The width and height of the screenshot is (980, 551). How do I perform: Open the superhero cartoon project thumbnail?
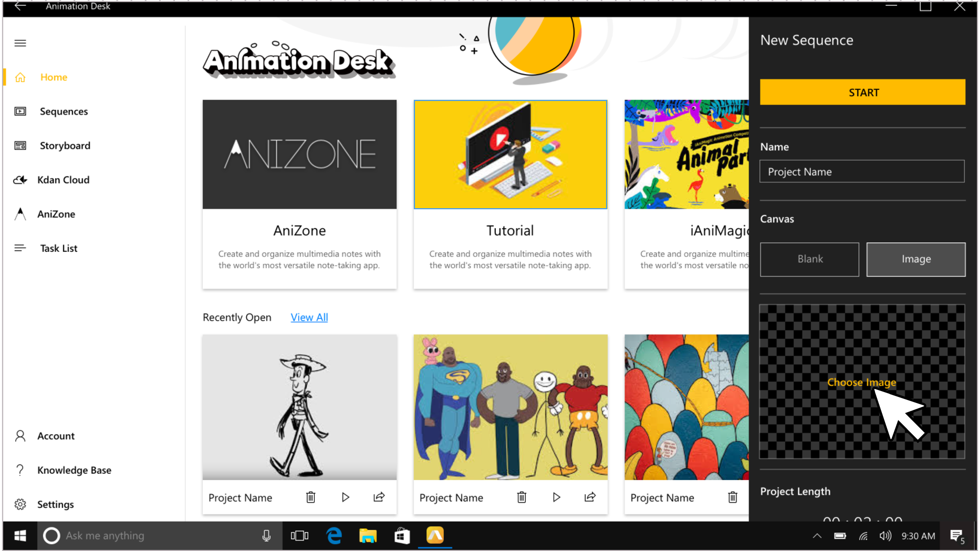511,407
